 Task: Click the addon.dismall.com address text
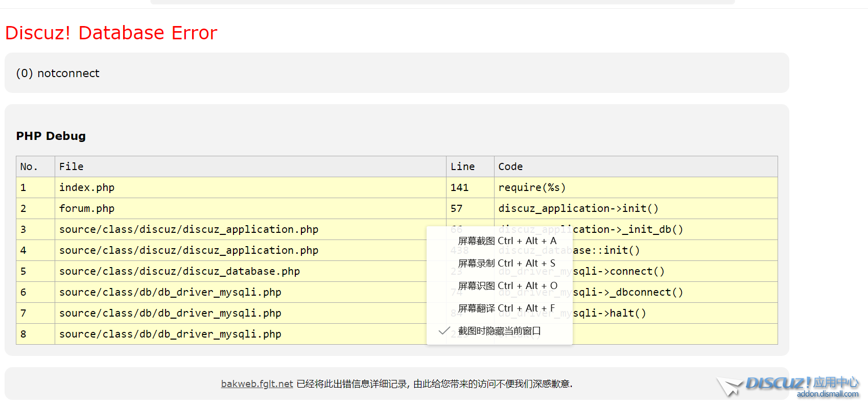pos(827,394)
